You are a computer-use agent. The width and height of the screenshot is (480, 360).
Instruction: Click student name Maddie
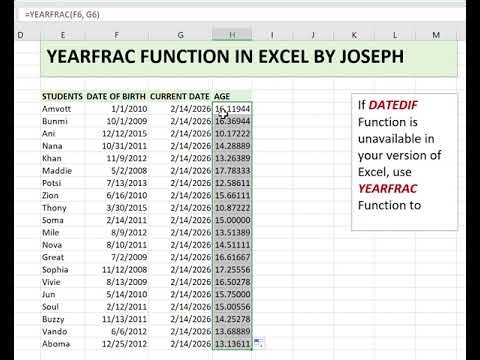coord(57,170)
